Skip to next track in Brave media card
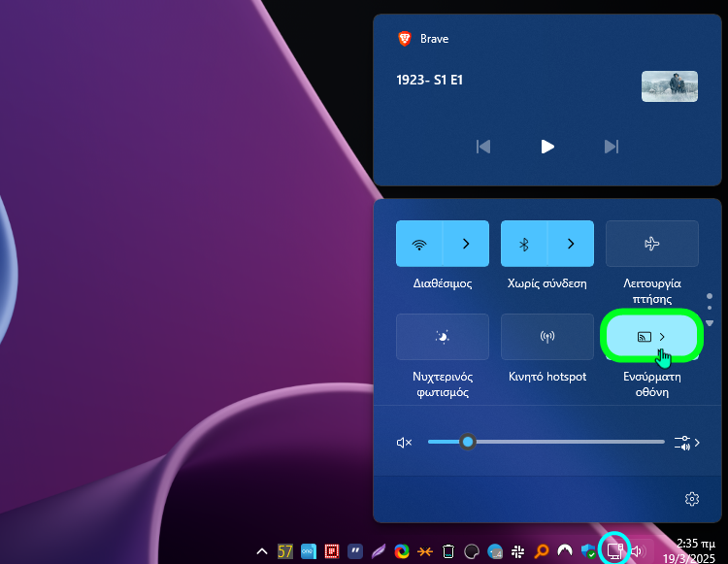The image size is (728, 564). 611,147
